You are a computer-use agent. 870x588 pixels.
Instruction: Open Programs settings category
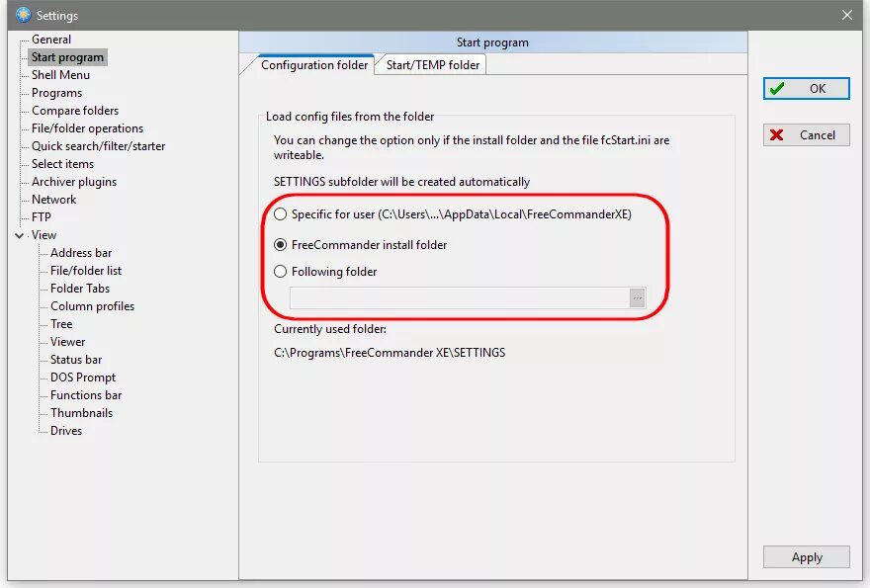(56, 93)
